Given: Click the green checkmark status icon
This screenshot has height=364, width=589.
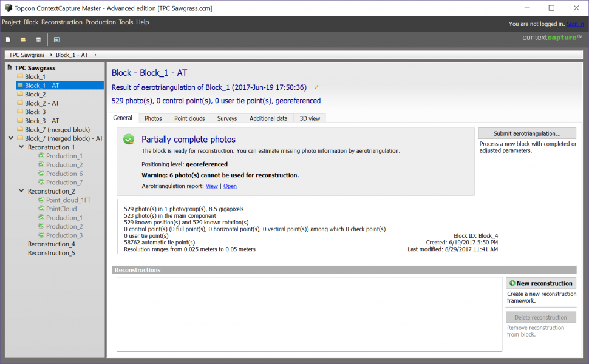Looking at the screenshot, I should 129,139.
